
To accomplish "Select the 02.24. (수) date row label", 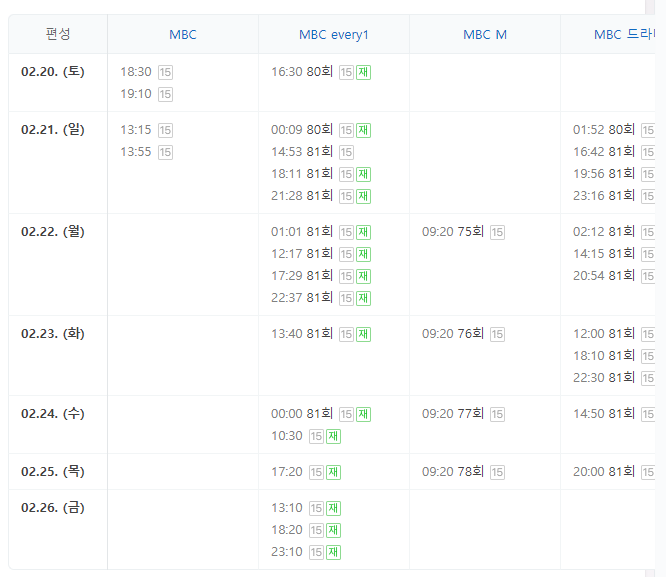I will click(x=53, y=413).
